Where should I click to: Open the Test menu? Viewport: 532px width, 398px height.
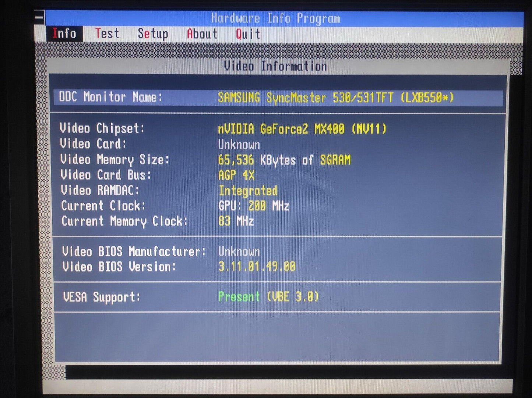(x=107, y=34)
